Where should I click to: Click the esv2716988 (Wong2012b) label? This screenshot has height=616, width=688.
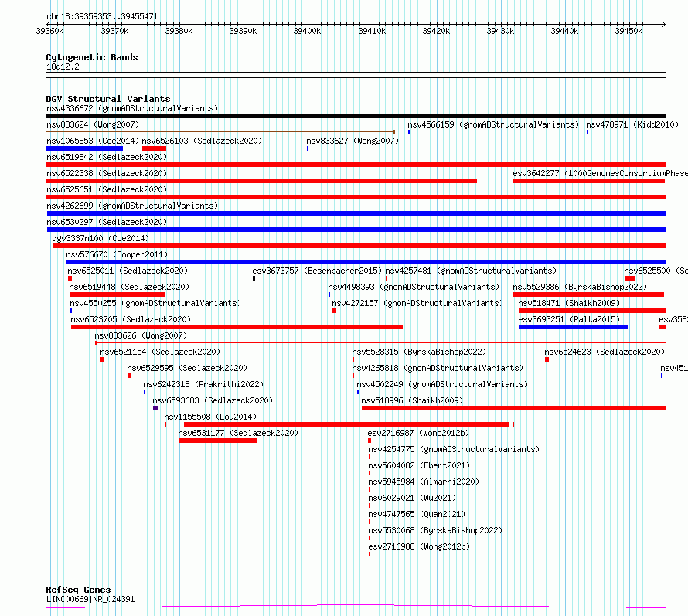pyautogui.click(x=419, y=546)
